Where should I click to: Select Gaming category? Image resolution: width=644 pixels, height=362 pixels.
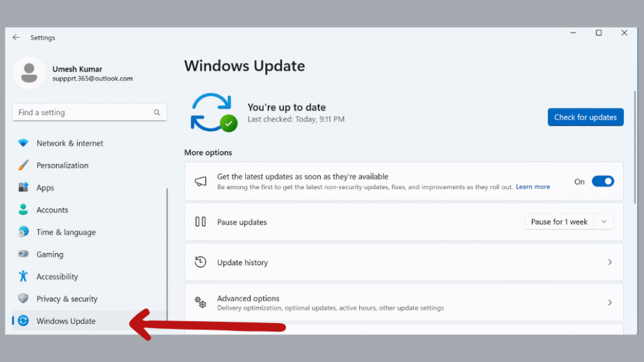89,254
